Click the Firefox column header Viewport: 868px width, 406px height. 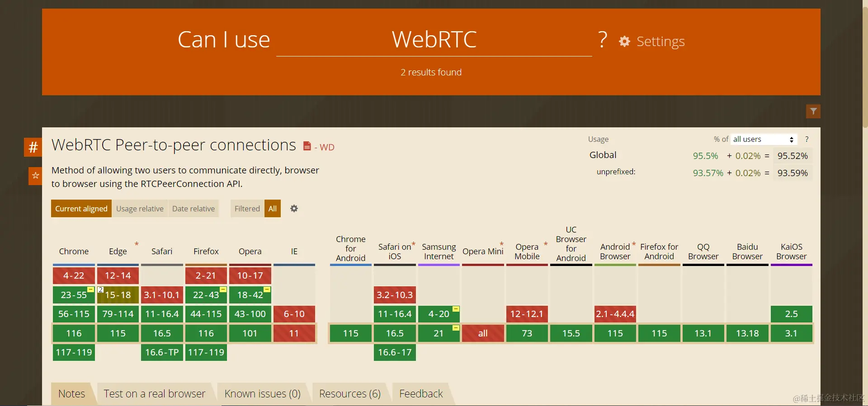pos(206,252)
